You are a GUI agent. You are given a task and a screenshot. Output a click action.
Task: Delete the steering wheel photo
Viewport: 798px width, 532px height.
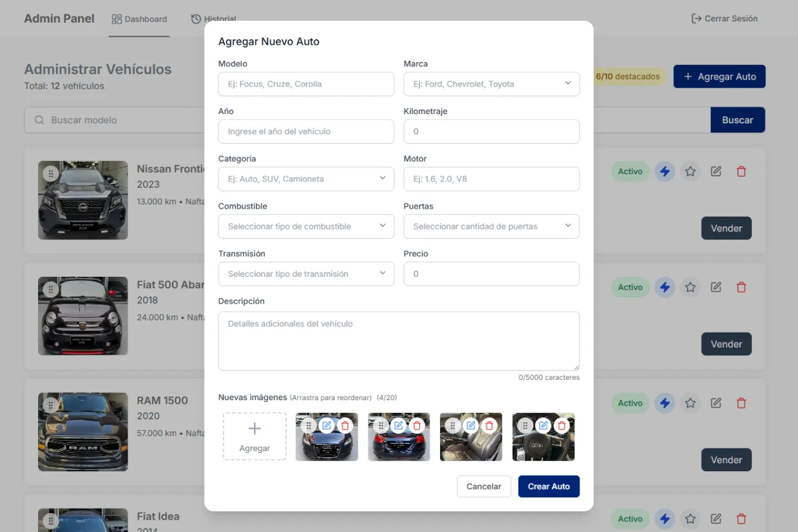click(562, 425)
